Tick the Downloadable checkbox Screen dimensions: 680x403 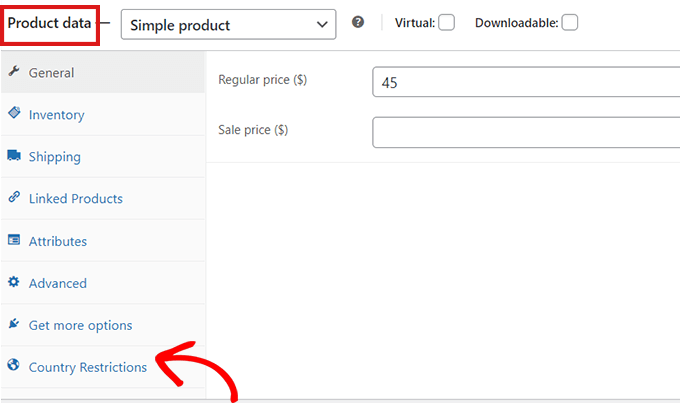(x=569, y=22)
